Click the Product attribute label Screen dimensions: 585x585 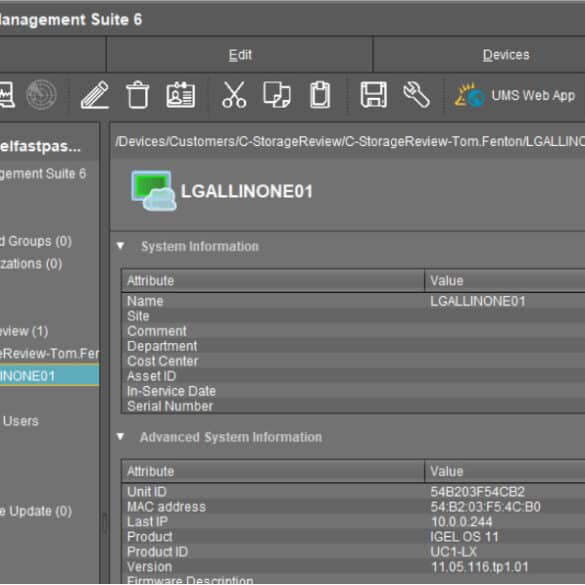[150, 536]
